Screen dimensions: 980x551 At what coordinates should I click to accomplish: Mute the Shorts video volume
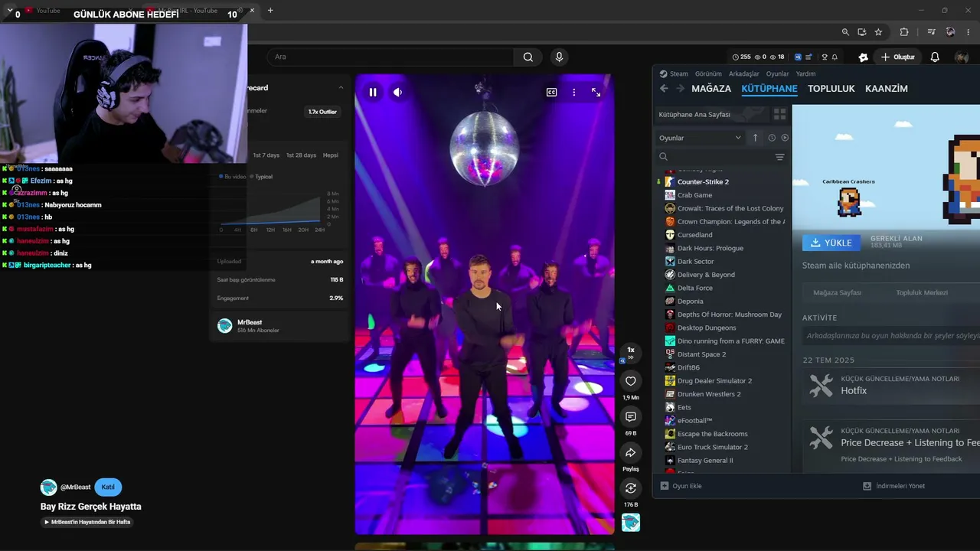tap(397, 92)
